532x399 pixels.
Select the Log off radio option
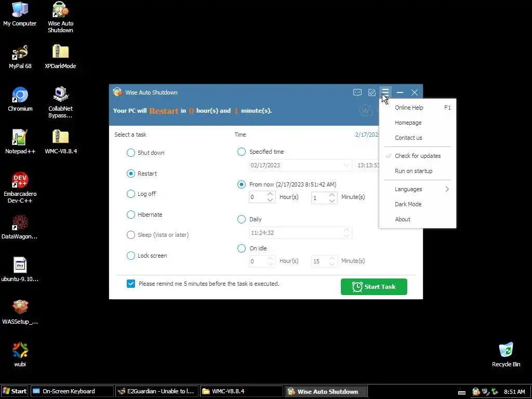pyautogui.click(x=131, y=194)
